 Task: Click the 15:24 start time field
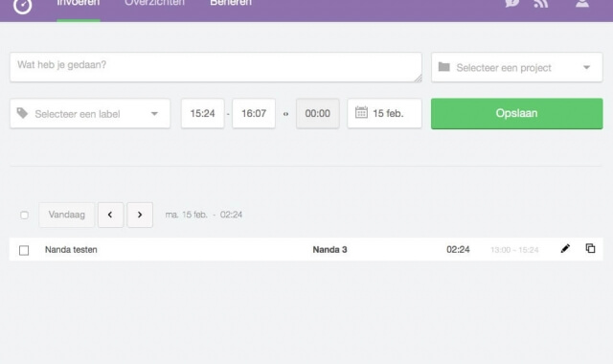pos(202,113)
